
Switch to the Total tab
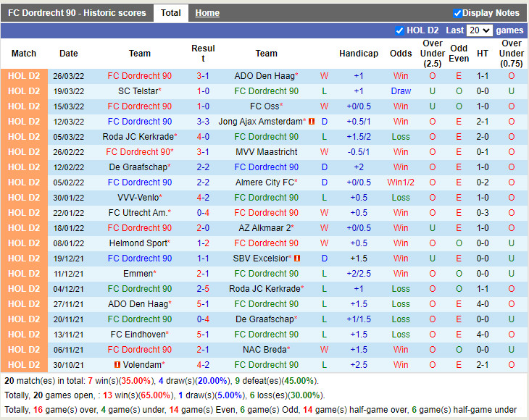coord(171,13)
